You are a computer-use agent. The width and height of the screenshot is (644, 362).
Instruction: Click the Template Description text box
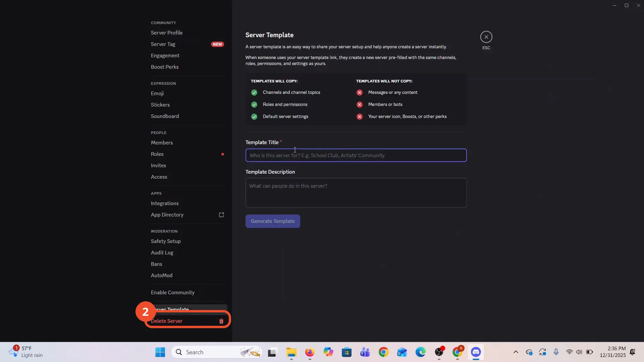click(356, 193)
